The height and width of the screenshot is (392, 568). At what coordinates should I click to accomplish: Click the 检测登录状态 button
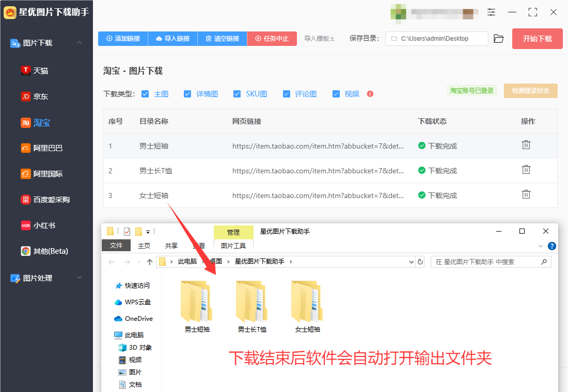tap(531, 91)
